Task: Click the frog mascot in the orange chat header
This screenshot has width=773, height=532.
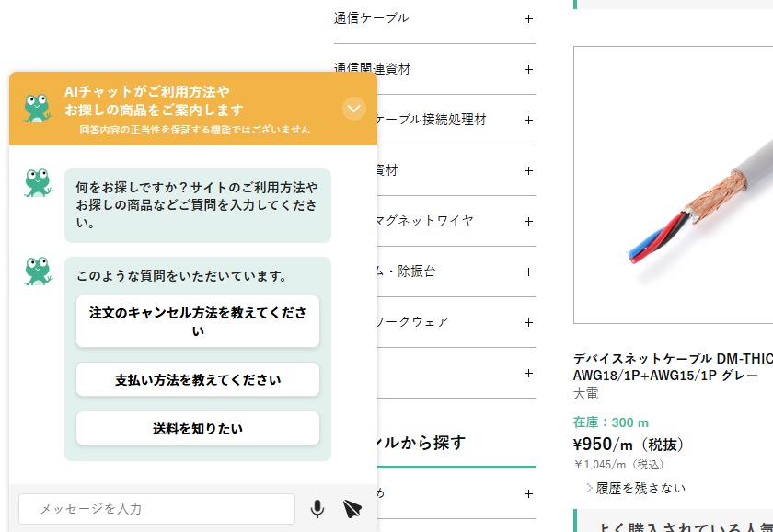Action: coord(37,108)
